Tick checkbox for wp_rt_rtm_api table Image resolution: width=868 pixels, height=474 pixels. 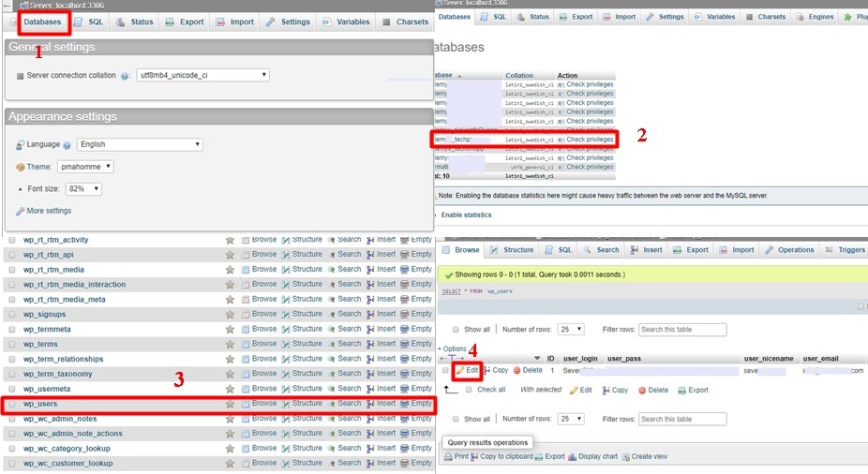click(x=11, y=255)
